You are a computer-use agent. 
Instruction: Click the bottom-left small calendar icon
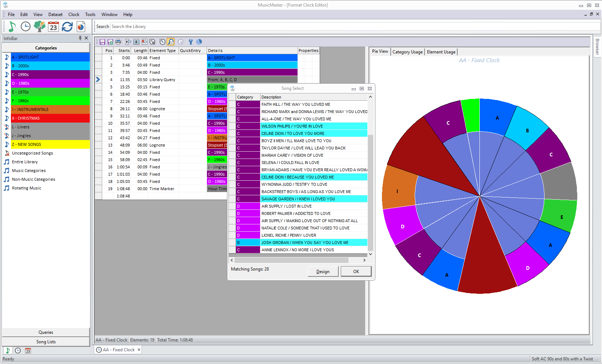point(28,351)
